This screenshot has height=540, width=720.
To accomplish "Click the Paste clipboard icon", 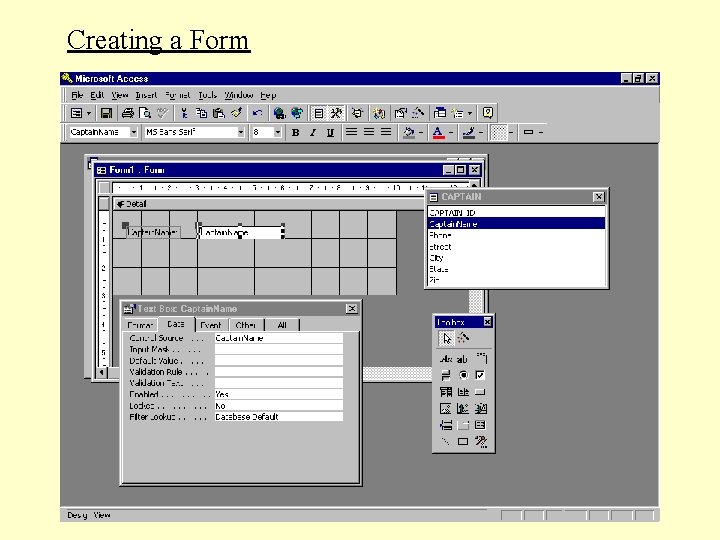I will tap(219, 113).
